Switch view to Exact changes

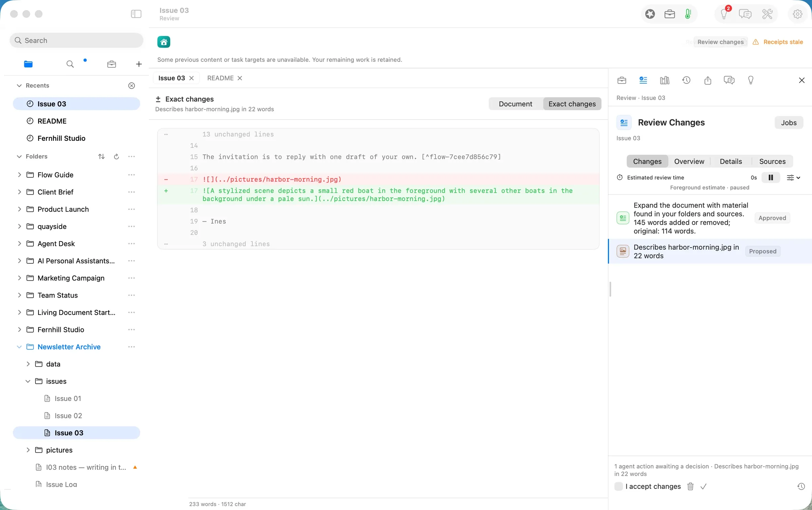pos(572,104)
